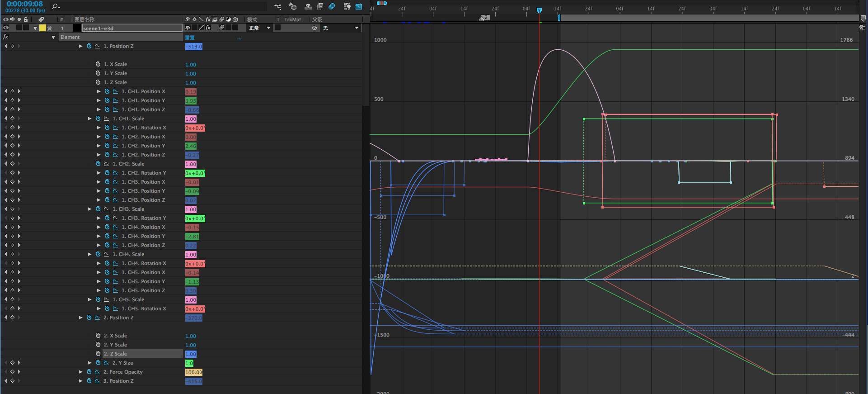Collapse the Element effect group
The width and height of the screenshot is (868, 394).
pyautogui.click(x=53, y=37)
